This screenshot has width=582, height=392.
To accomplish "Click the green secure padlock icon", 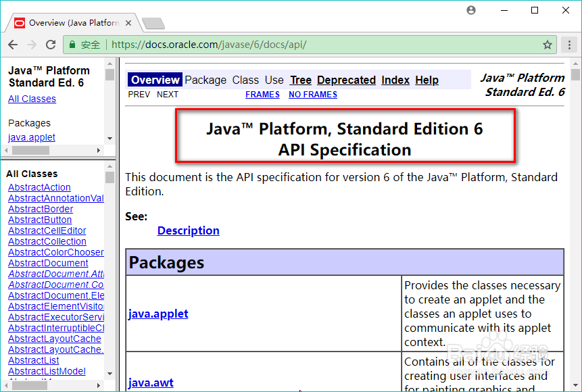I will [x=72, y=45].
